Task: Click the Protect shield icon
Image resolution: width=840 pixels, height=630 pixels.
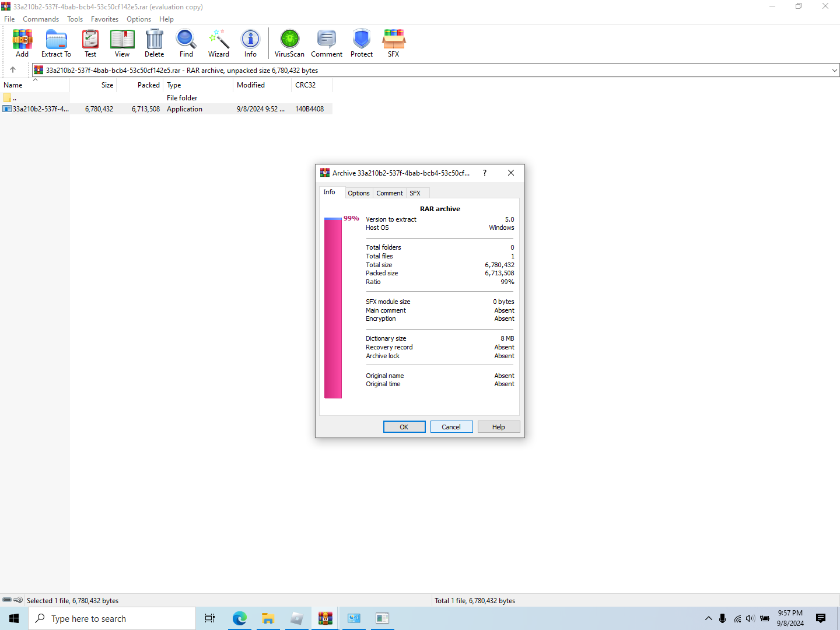Action: (362, 43)
